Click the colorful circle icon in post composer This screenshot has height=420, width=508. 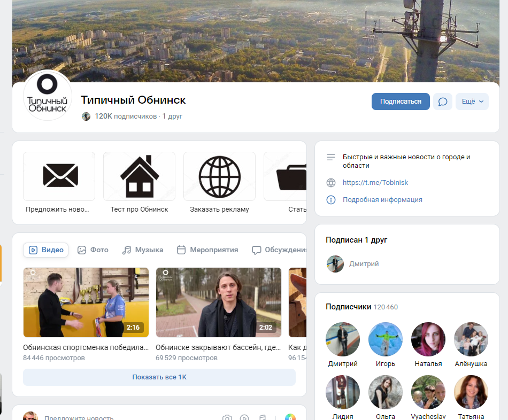(x=290, y=417)
